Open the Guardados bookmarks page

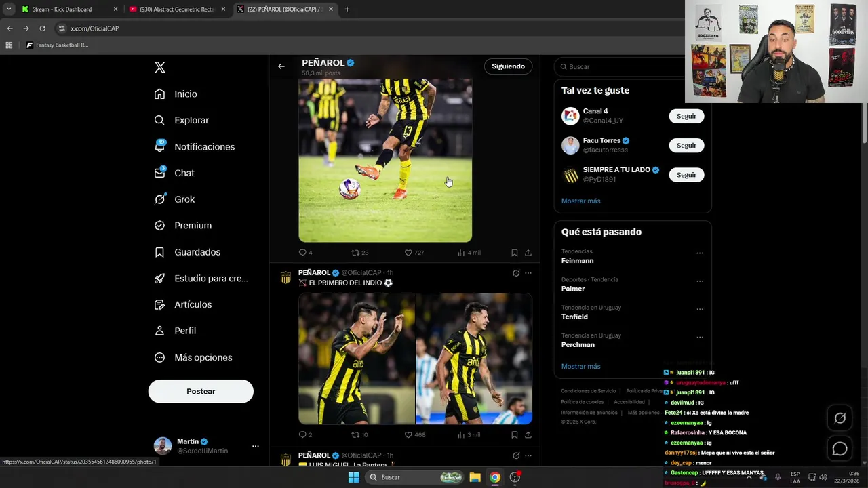187,252
